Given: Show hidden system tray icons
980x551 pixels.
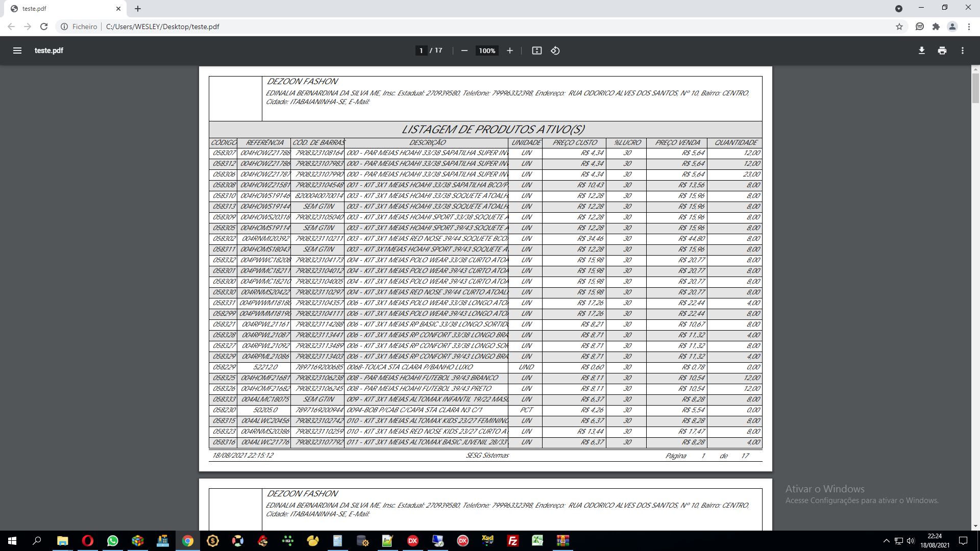Looking at the screenshot, I should [887, 541].
